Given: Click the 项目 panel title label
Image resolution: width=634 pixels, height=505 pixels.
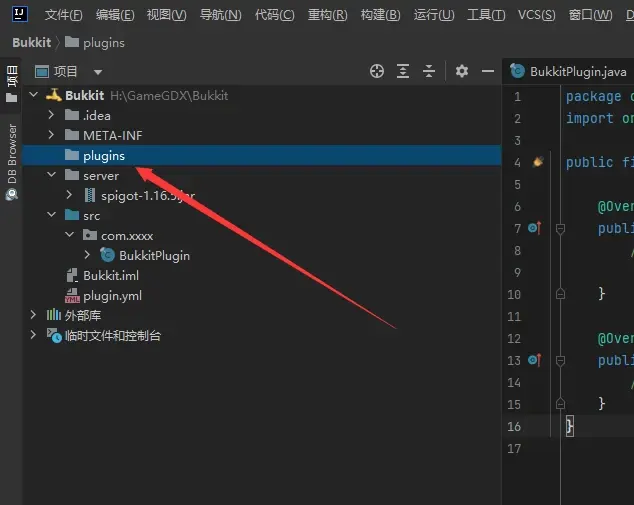Looking at the screenshot, I should (65, 72).
